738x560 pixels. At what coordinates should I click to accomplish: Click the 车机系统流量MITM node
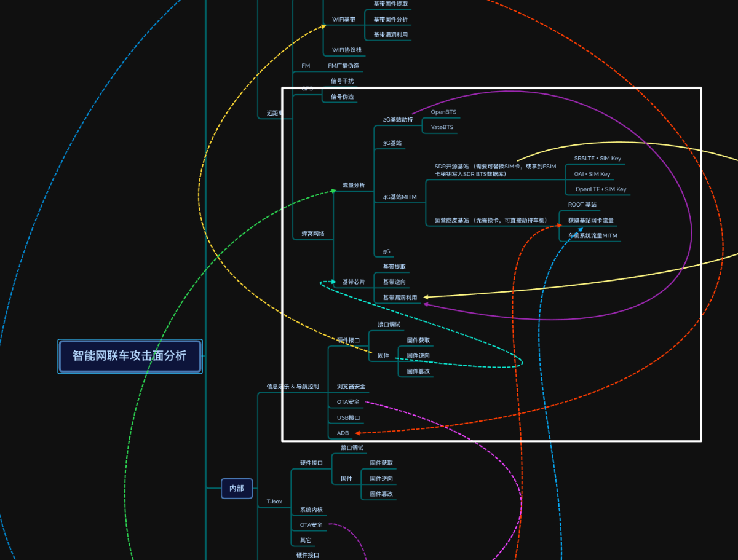[x=592, y=235]
